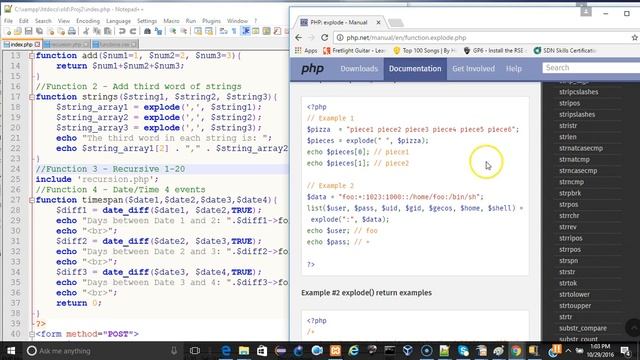Go to Downloads in php.net navigation
Screen dimensions: 640x360
pos(359,69)
